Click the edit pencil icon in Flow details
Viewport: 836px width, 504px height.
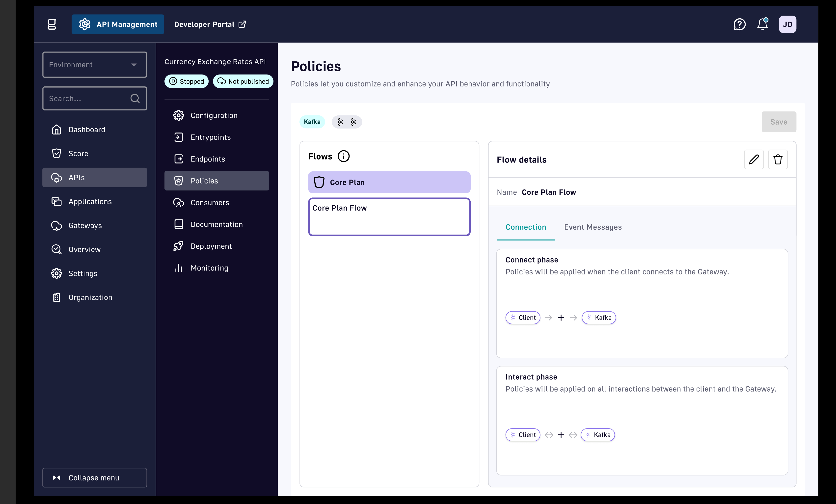[754, 159]
